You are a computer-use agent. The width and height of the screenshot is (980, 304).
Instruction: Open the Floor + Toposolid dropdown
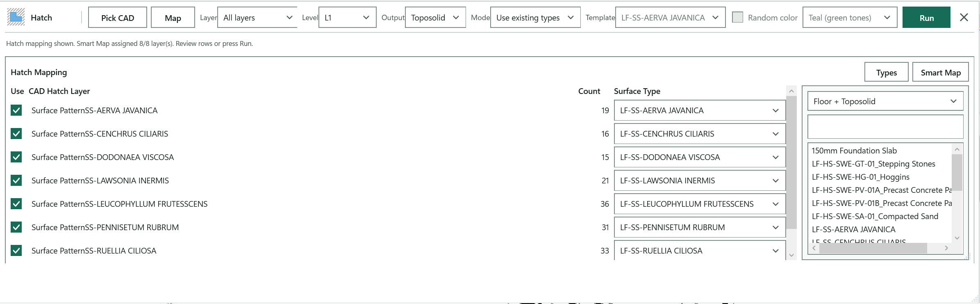pyautogui.click(x=885, y=101)
